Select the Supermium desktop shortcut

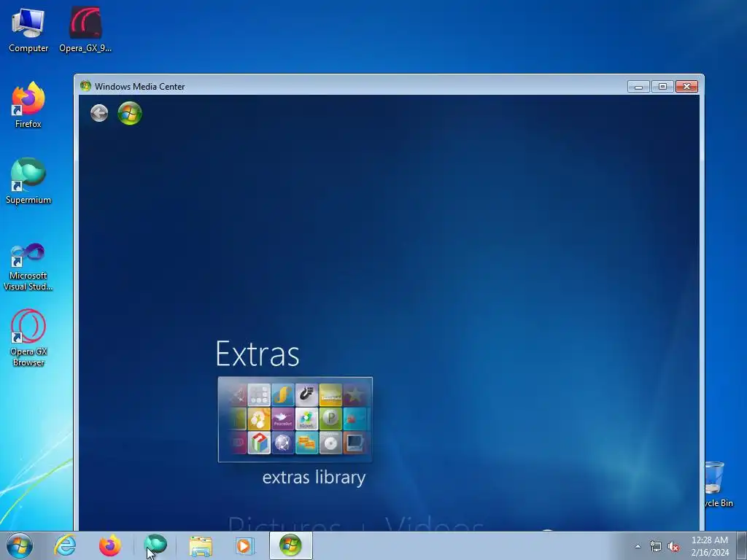[28, 181]
